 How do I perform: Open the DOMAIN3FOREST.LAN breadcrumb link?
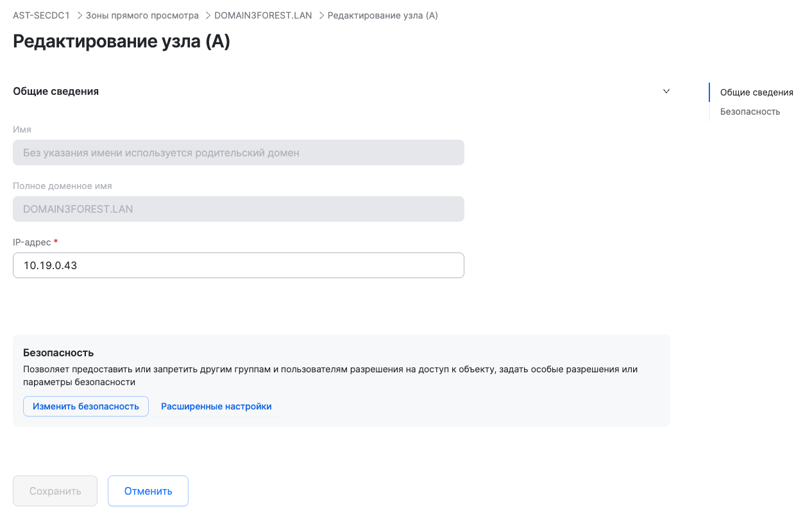[x=263, y=15]
